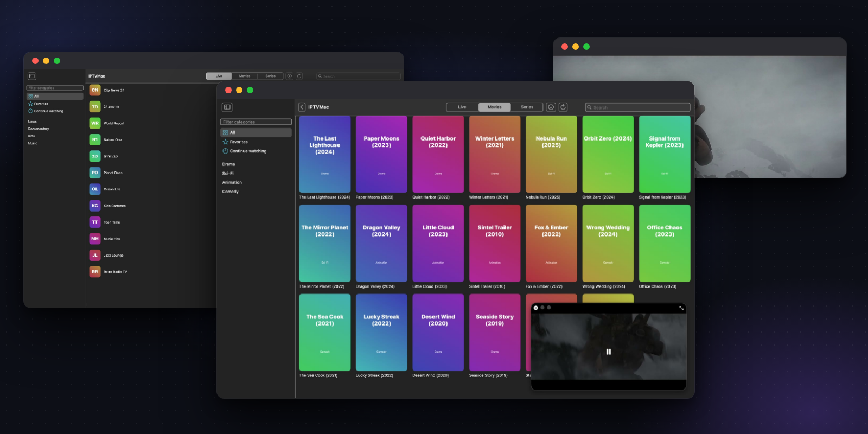
Task: Select the Drama category in the front sidebar
Action: 228,164
